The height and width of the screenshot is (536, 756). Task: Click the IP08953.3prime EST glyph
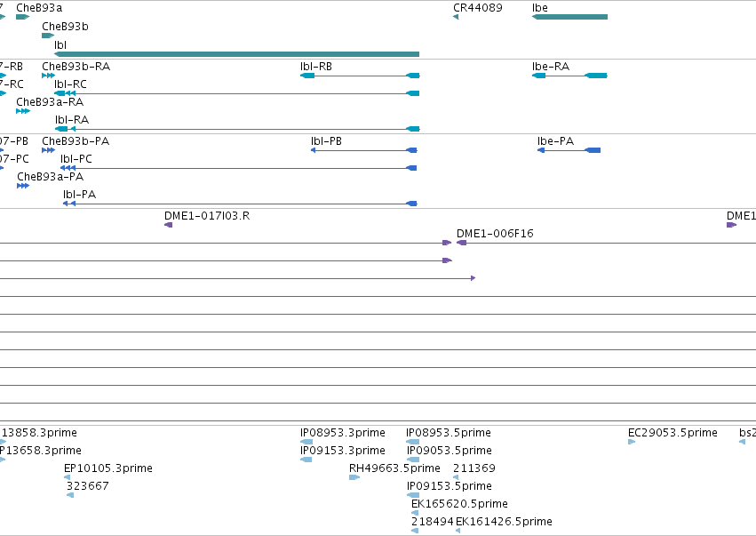coord(306,442)
